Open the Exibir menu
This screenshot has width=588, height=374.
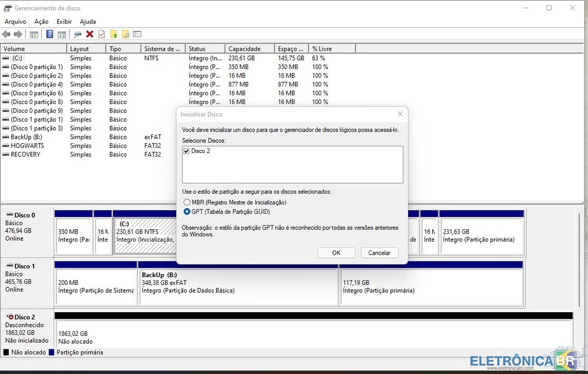click(x=64, y=22)
